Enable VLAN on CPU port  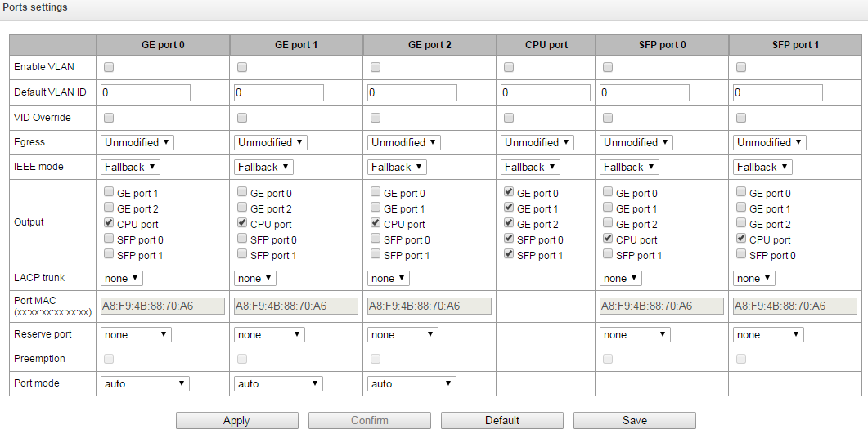pyautogui.click(x=509, y=67)
